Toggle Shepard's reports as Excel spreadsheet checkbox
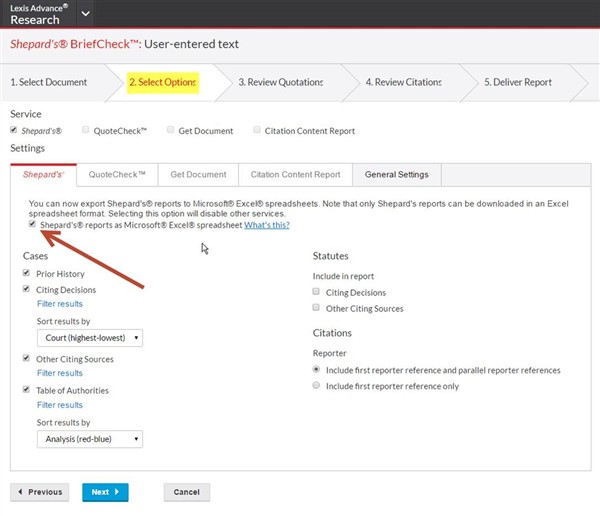 click(x=33, y=224)
